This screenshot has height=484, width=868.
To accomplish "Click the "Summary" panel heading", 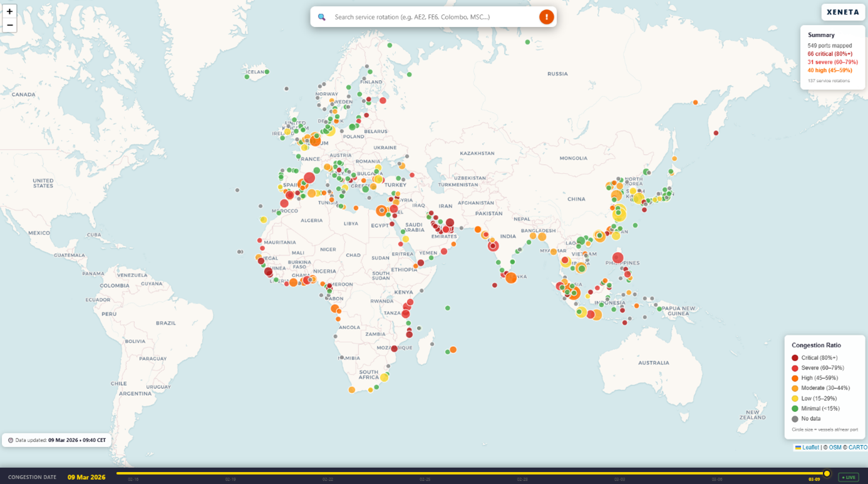I will point(821,35).
